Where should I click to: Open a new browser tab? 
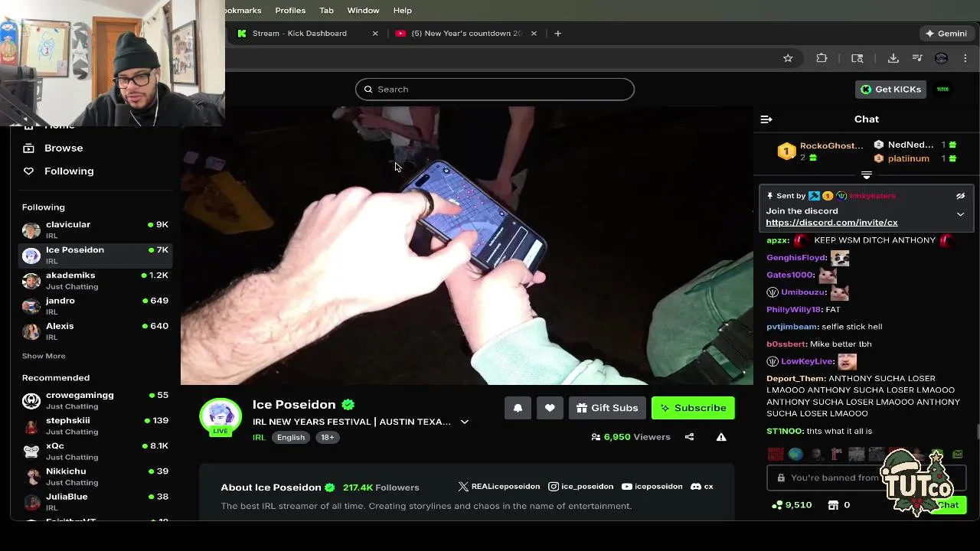point(557,34)
